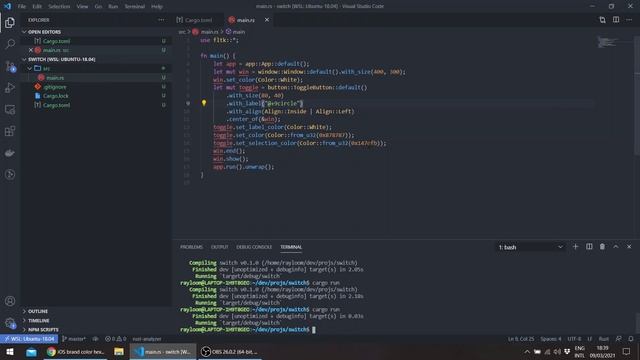Maximize the panel size chevron

point(616,247)
